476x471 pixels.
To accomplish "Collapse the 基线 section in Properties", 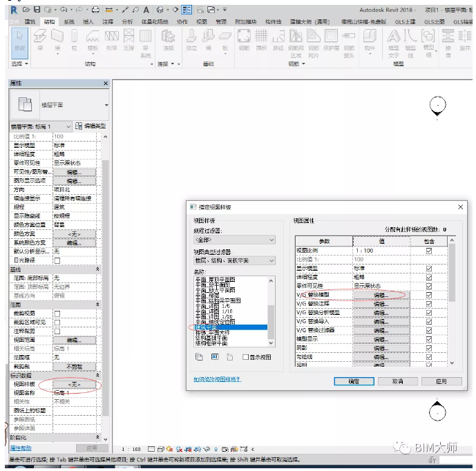I will 97,269.
